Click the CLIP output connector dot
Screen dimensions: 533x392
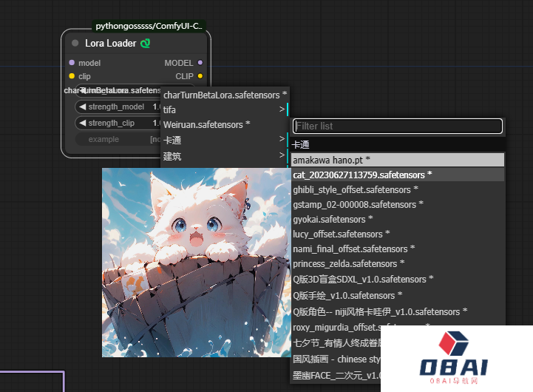pos(200,76)
